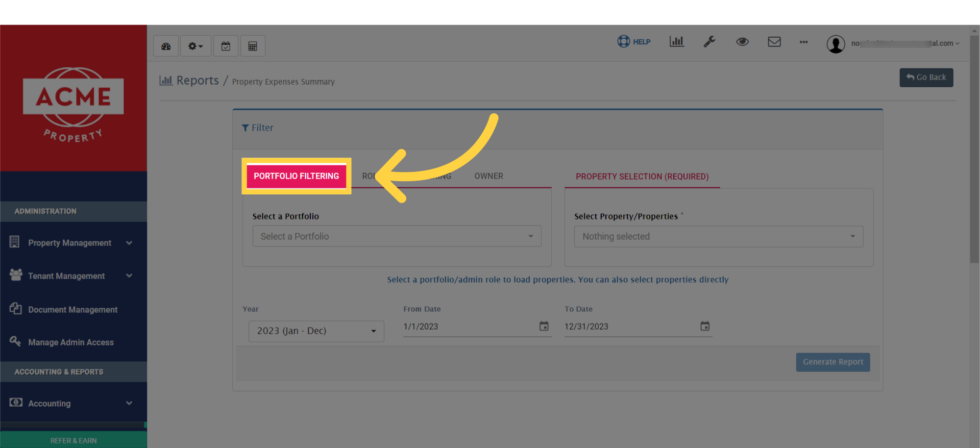This screenshot has height=448, width=980.
Task: Open the Select Property/Properties dropdown
Action: tap(719, 237)
